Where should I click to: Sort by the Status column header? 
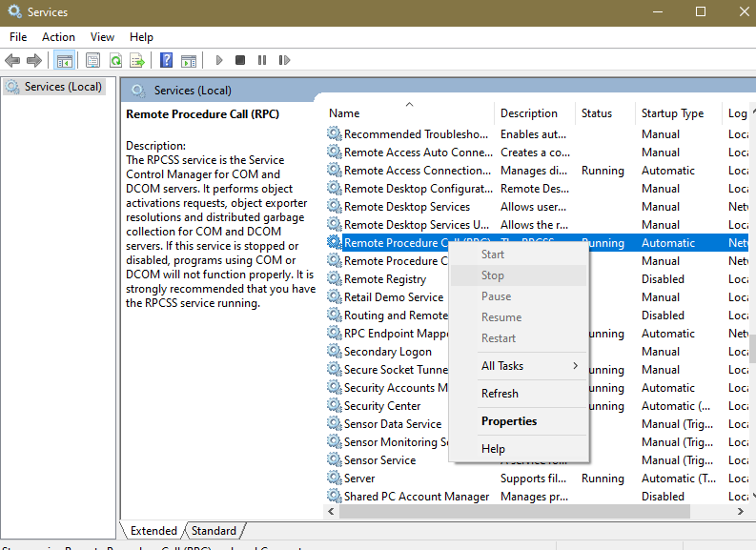[x=605, y=113]
